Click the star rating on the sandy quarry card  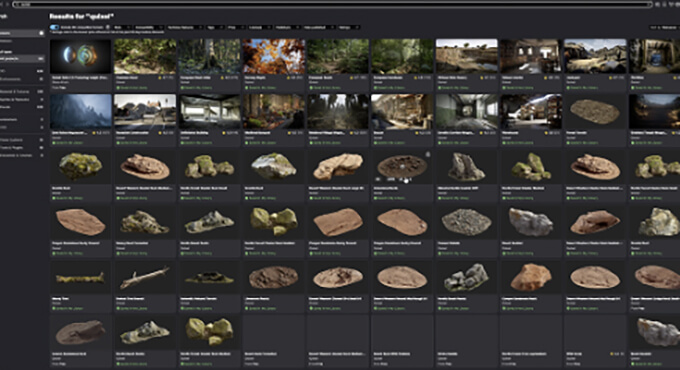click(488, 78)
